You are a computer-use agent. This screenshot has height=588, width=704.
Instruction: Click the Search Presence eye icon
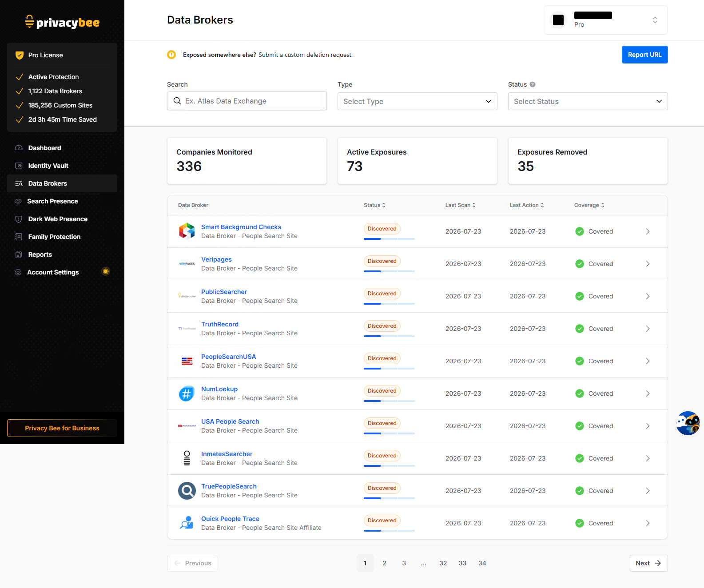tap(18, 201)
